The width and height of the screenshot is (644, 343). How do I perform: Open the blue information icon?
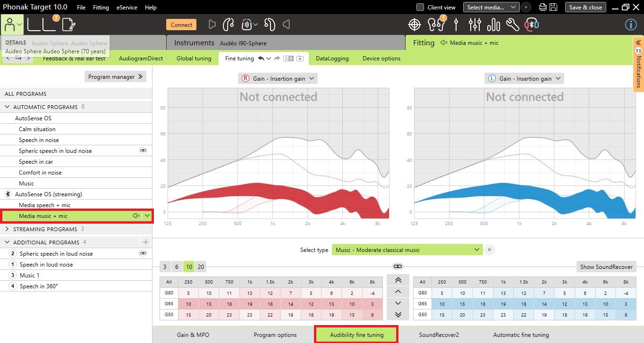pos(631,25)
